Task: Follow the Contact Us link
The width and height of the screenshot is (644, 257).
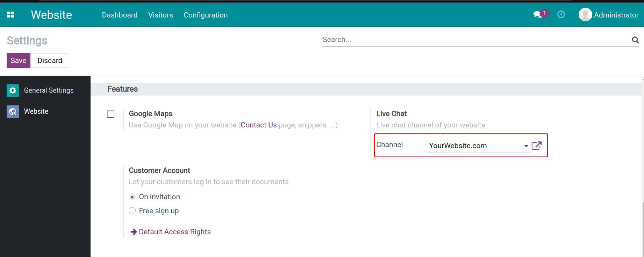Action: tap(258, 125)
